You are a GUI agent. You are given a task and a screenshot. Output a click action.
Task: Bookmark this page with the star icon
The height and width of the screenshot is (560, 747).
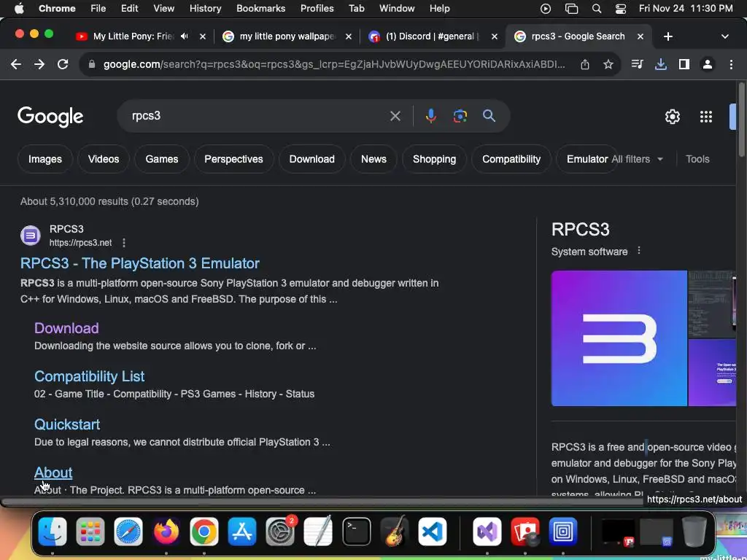click(x=608, y=64)
